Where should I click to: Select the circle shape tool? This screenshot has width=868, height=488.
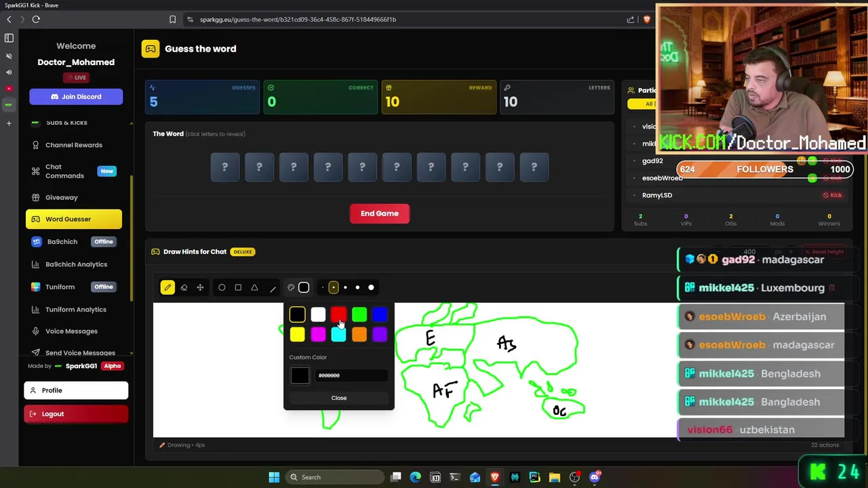pos(222,287)
